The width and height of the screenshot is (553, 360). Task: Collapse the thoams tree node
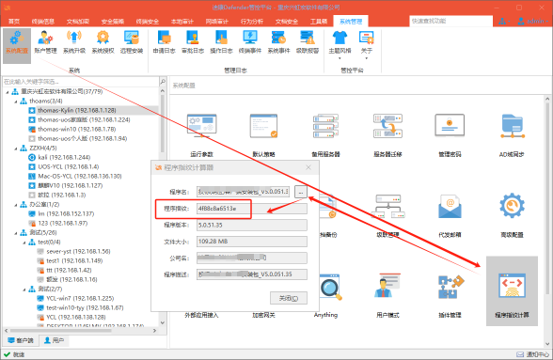[x=16, y=102]
